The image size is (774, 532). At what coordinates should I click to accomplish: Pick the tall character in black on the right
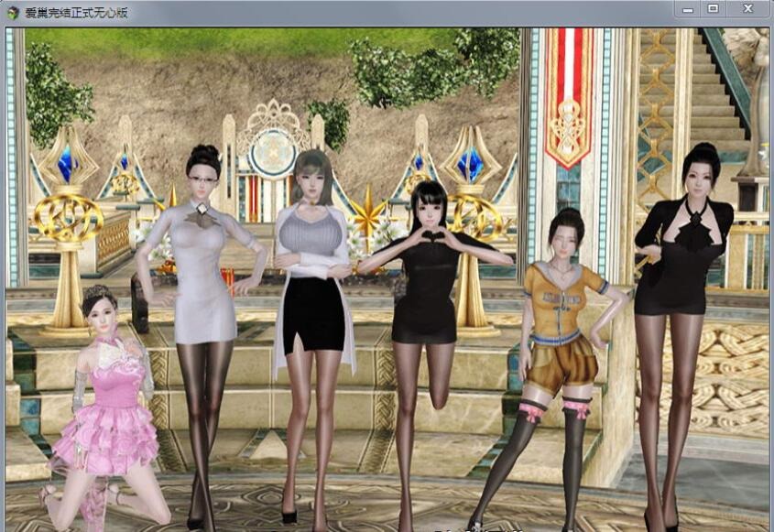pos(682,275)
